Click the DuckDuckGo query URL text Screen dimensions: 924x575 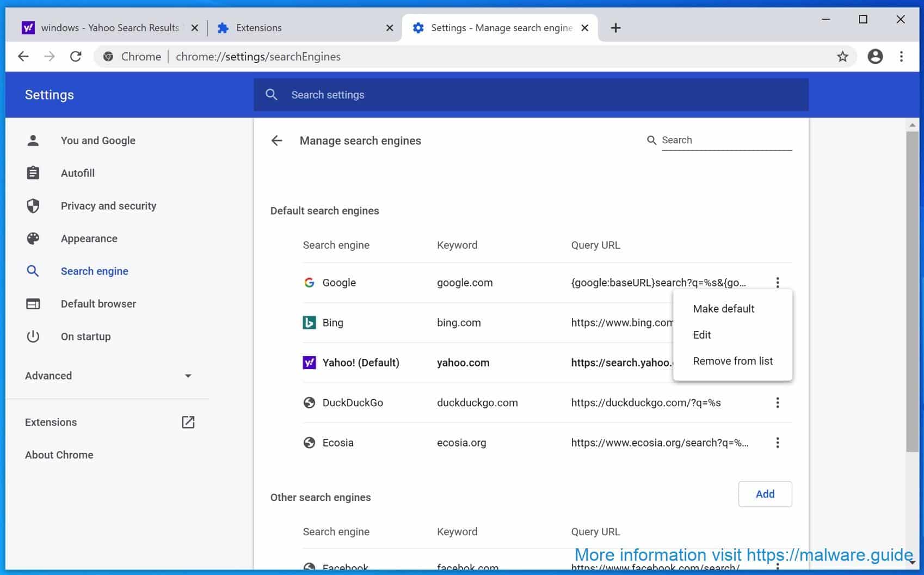(646, 402)
